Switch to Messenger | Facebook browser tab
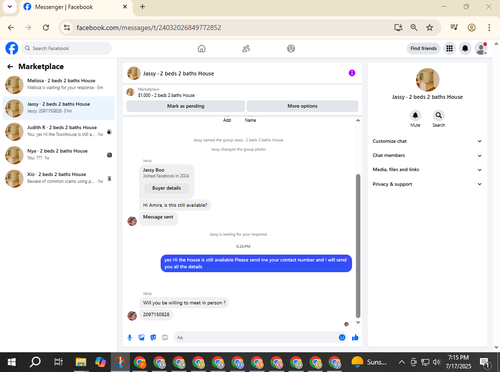500x372 pixels. [75, 7]
